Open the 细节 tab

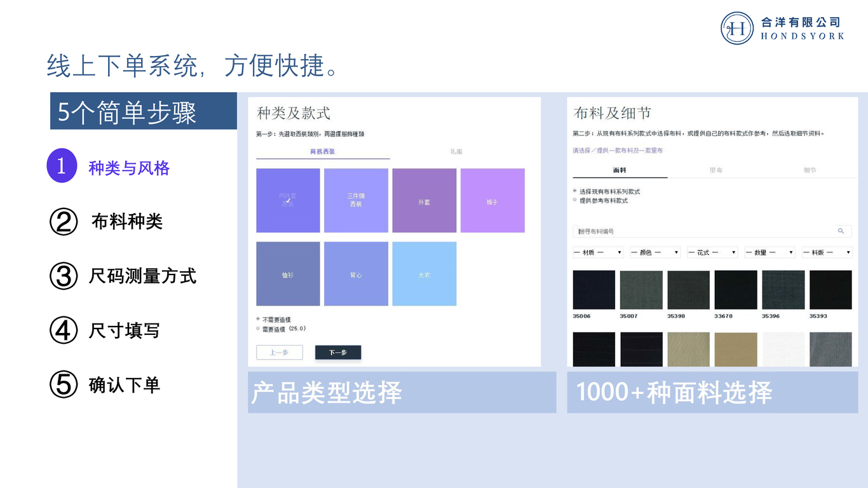click(810, 170)
